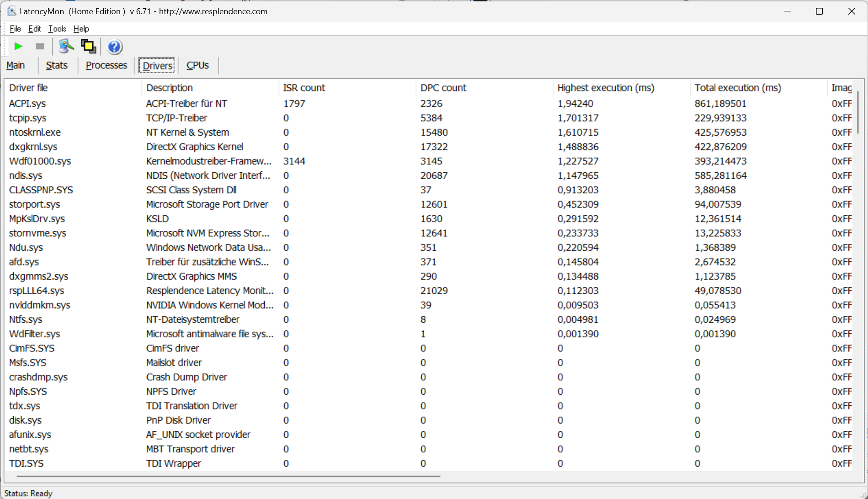
Task: Select the ndis.sys driver row
Action: click(429, 175)
